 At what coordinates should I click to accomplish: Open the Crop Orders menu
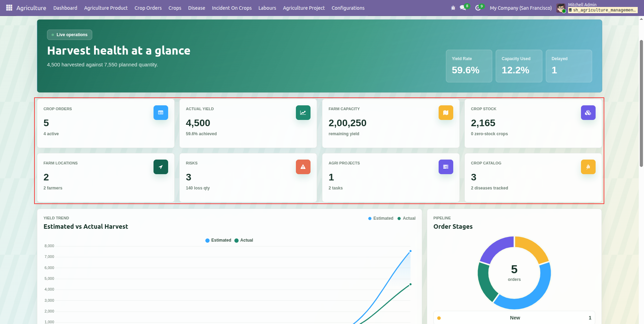click(148, 8)
